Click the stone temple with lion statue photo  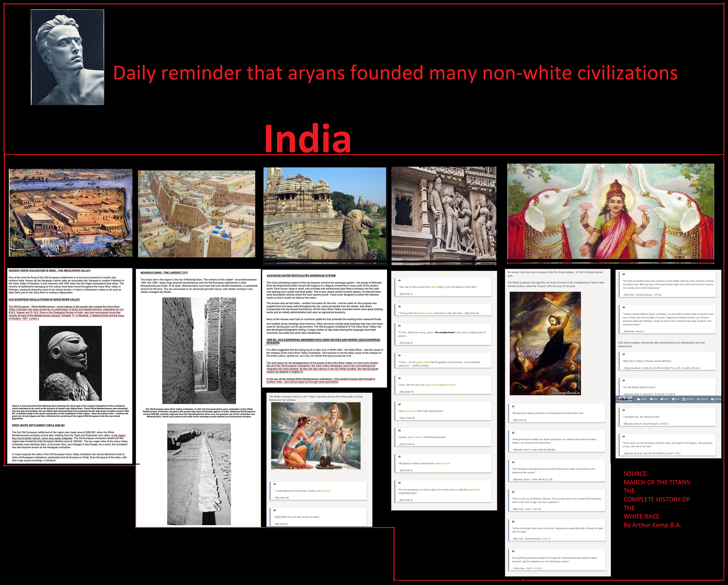click(325, 214)
